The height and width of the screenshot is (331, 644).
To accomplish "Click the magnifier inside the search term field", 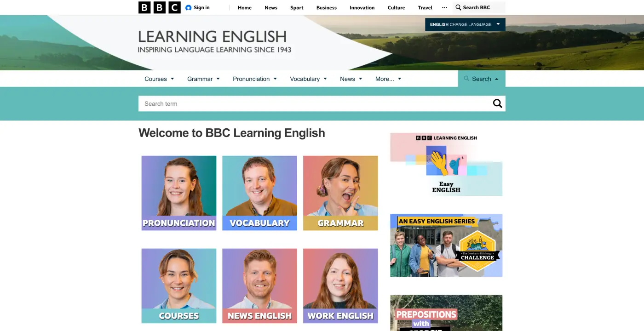I will pyautogui.click(x=497, y=103).
